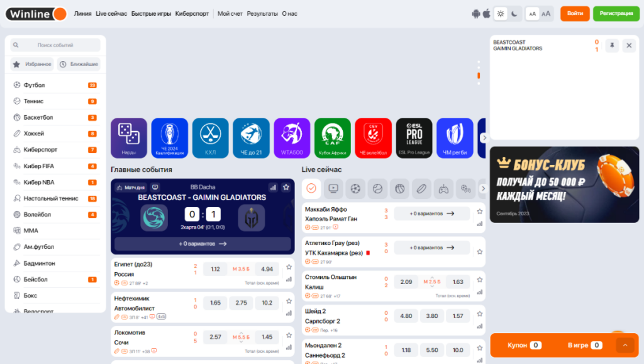Favorite the Локомотив - Сочи match

[289, 335]
